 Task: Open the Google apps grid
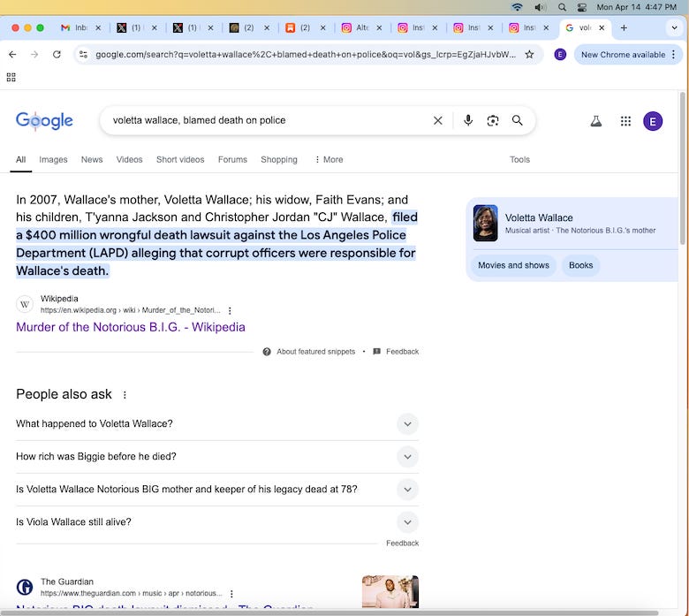(x=625, y=121)
